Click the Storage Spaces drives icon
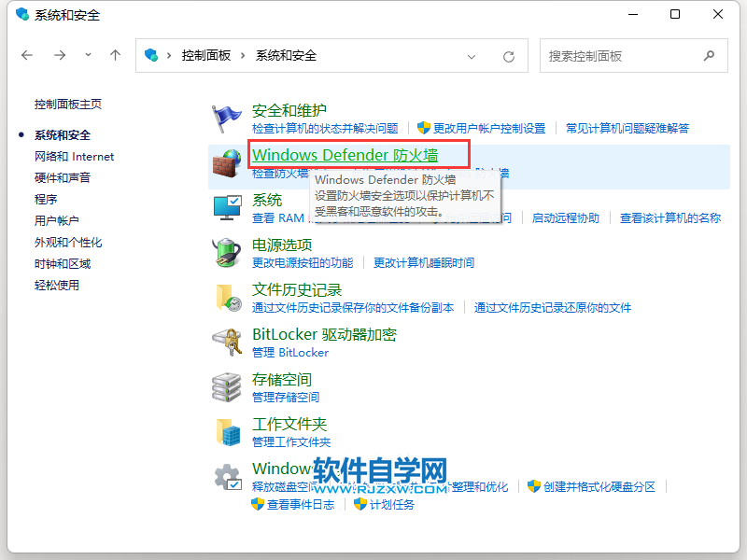 [x=226, y=386]
